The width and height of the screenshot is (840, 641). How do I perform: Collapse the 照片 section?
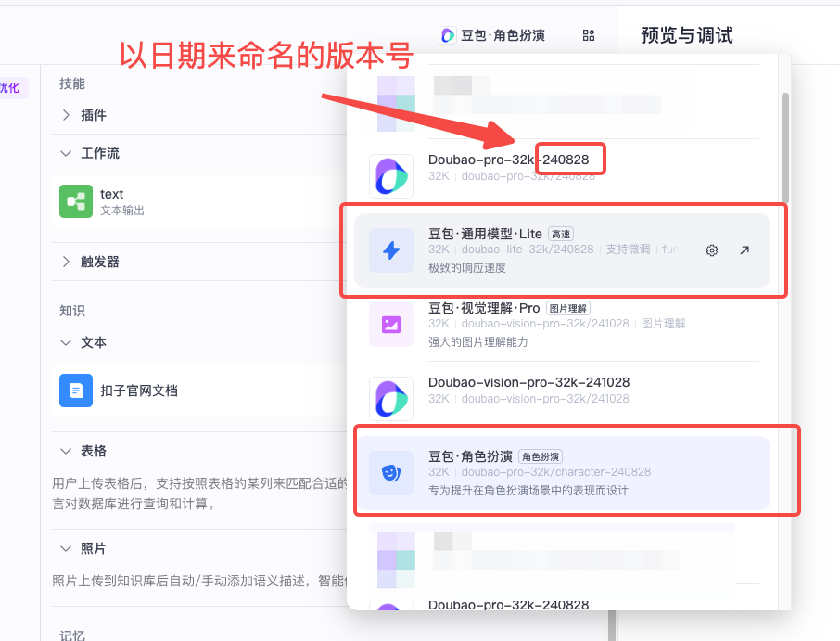[66, 548]
